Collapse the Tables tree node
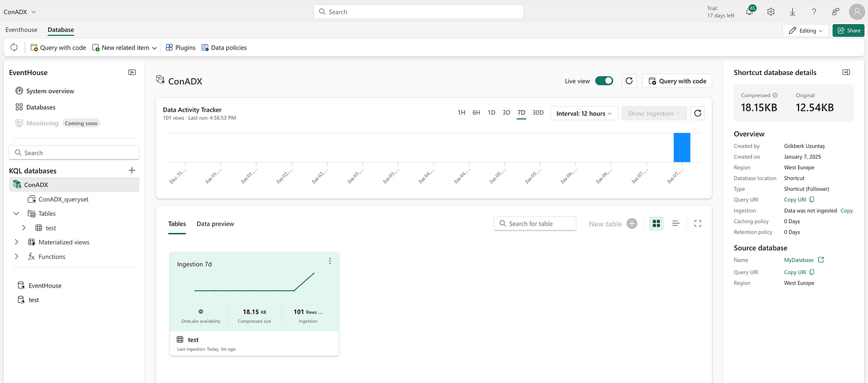 click(x=16, y=214)
